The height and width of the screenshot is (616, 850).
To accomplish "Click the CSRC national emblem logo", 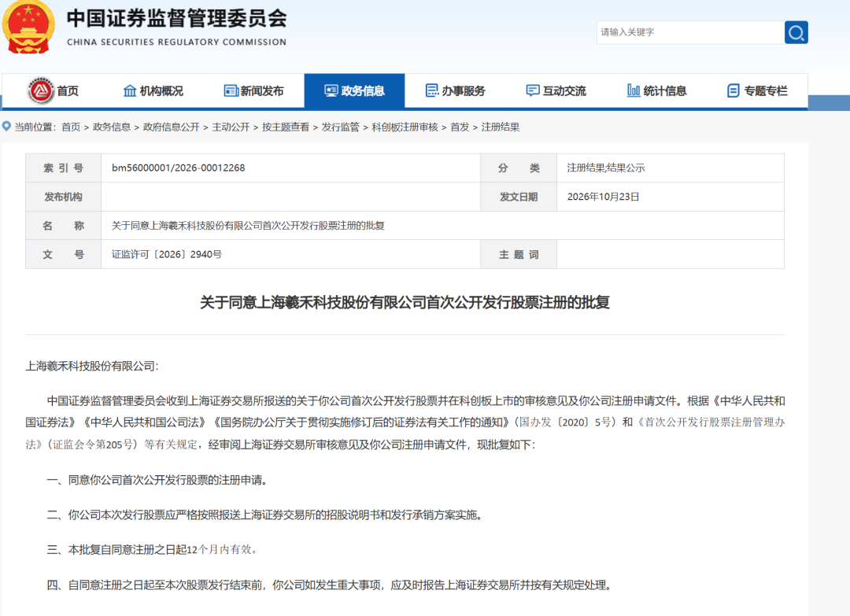I will tap(28, 27).
